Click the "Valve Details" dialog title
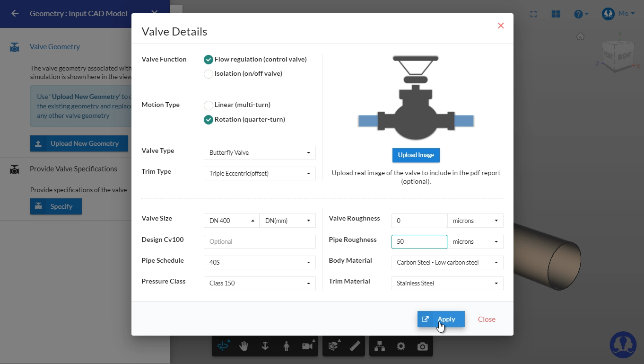 coord(174,32)
